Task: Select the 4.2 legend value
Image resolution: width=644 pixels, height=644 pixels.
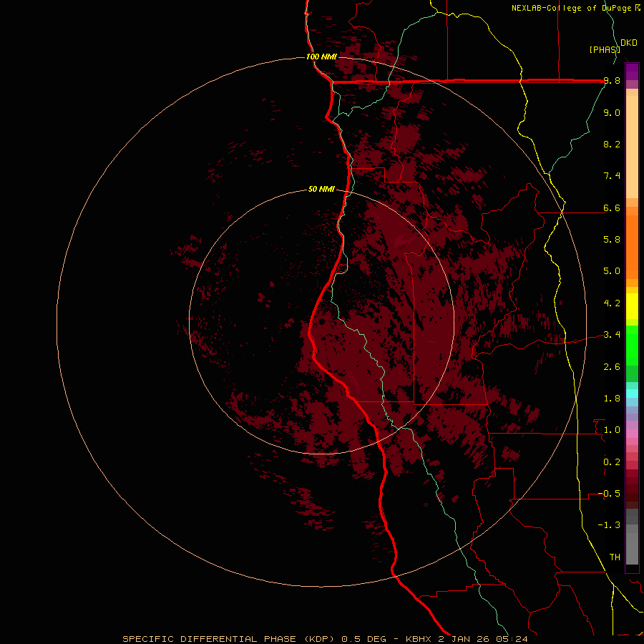Action: (x=612, y=303)
